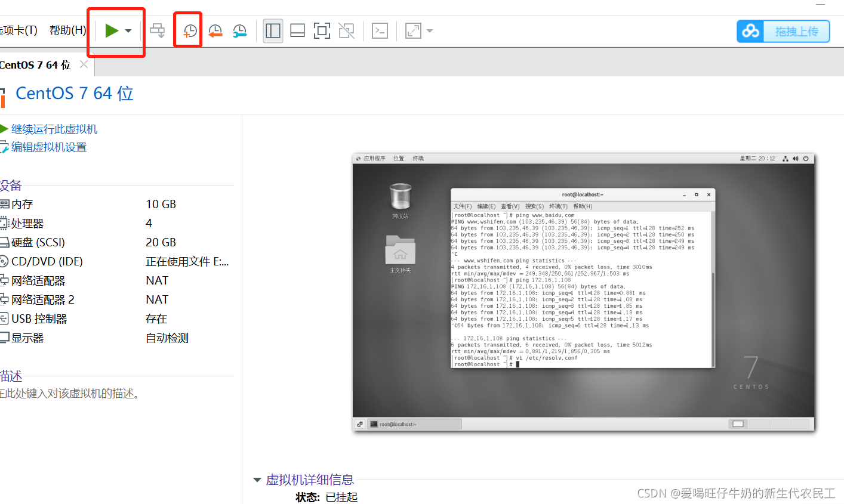This screenshot has height=504, width=844.
Task: Select the 网络适配器 2 device row
Action: pyautogui.click(x=116, y=299)
